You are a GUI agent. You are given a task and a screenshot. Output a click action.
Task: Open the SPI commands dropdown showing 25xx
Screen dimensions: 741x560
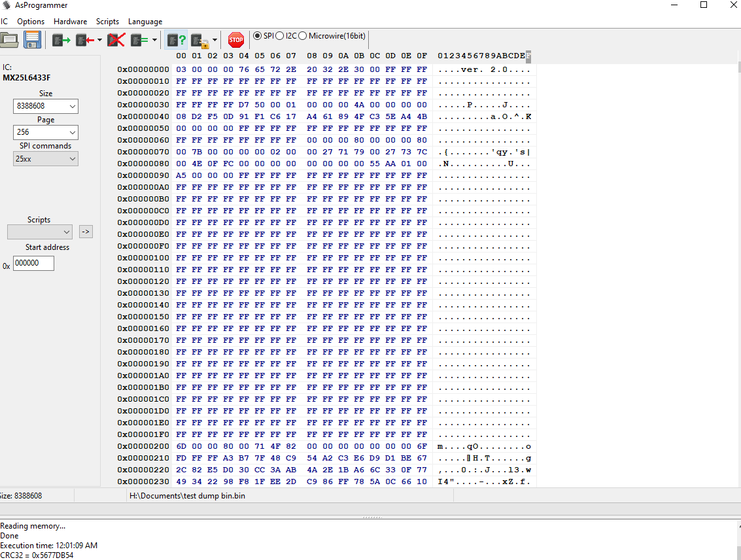46,158
